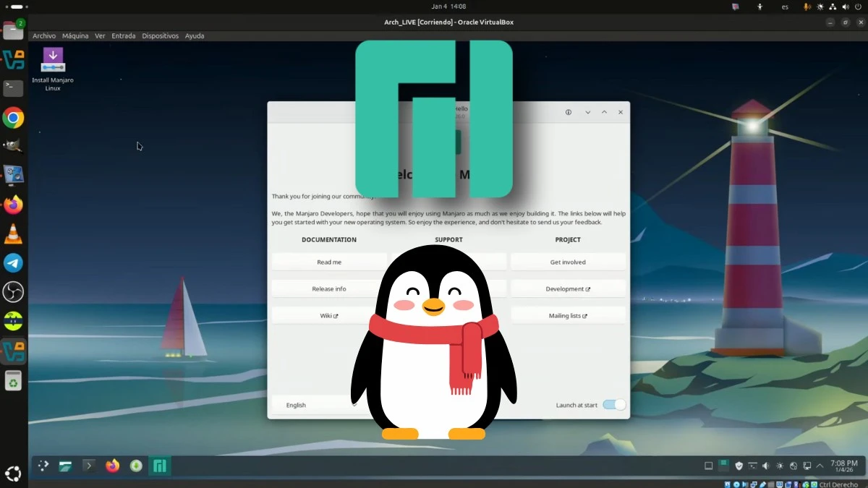Open the Manjaro application launcher

(42, 466)
